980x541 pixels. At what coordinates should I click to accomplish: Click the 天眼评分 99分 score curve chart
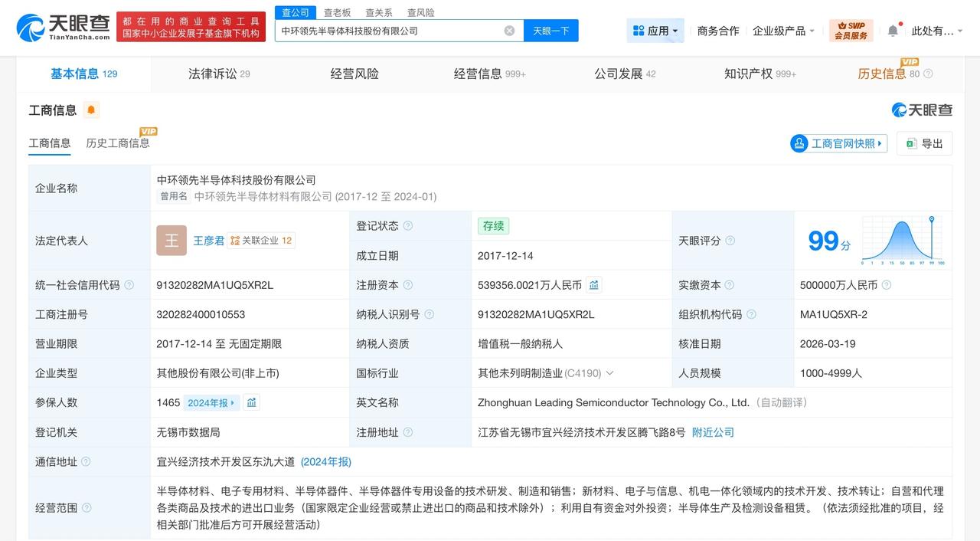pyautogui.click(x=902, y=240)
